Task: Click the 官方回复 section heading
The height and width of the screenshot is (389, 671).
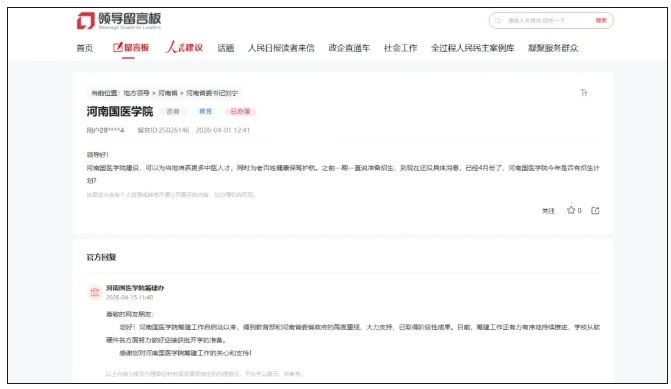Action: 101,257
